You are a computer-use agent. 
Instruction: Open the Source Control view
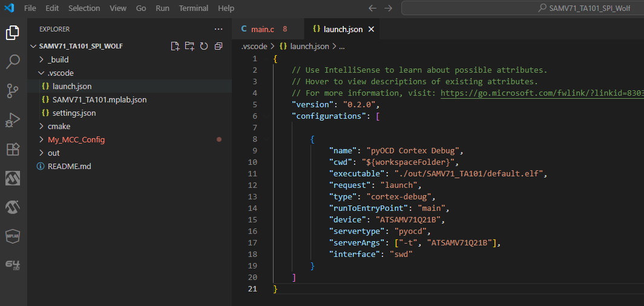[13, 90]
